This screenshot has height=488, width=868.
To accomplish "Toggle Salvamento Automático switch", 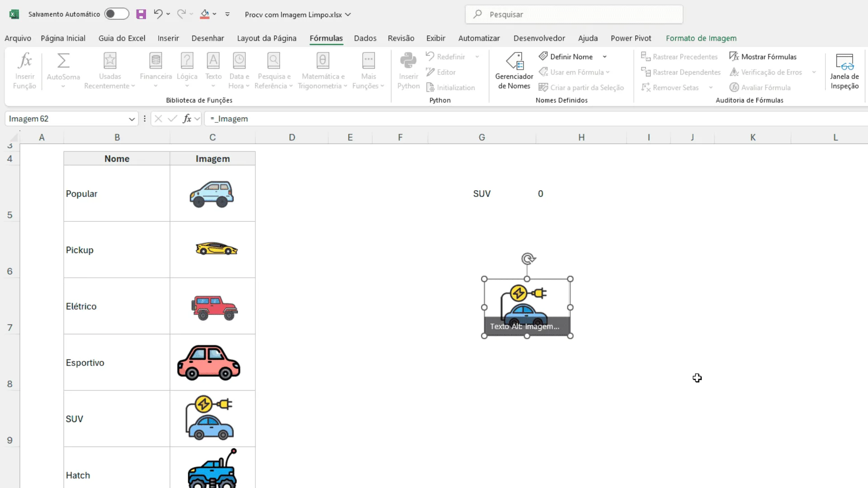I will pos(117,14).
